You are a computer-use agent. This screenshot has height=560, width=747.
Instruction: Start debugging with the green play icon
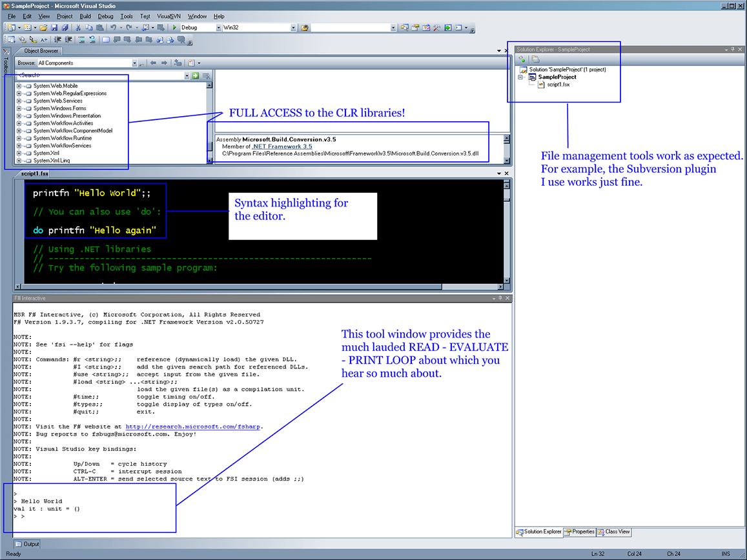(x=174, y=28)
